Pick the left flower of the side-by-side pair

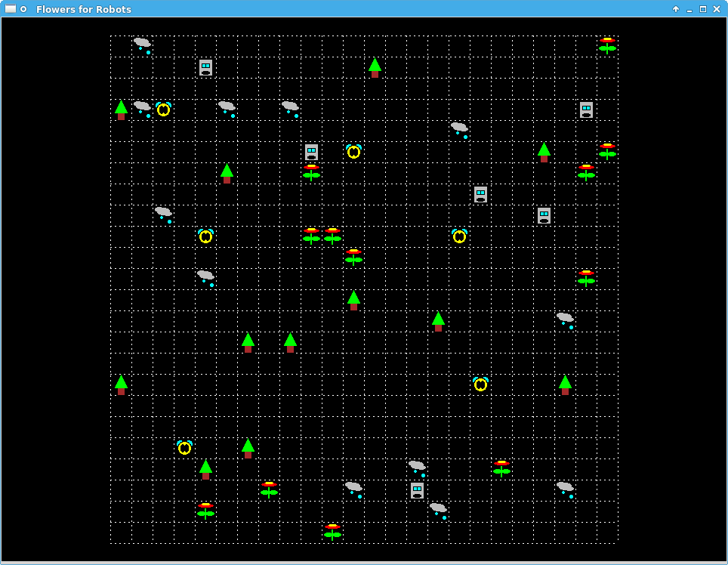[x=312, y=236]
